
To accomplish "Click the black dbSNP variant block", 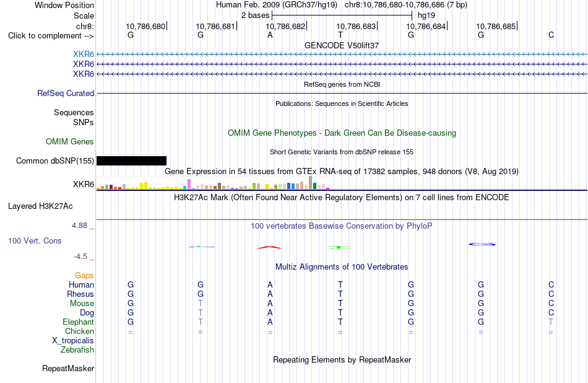I will (132, 161).
